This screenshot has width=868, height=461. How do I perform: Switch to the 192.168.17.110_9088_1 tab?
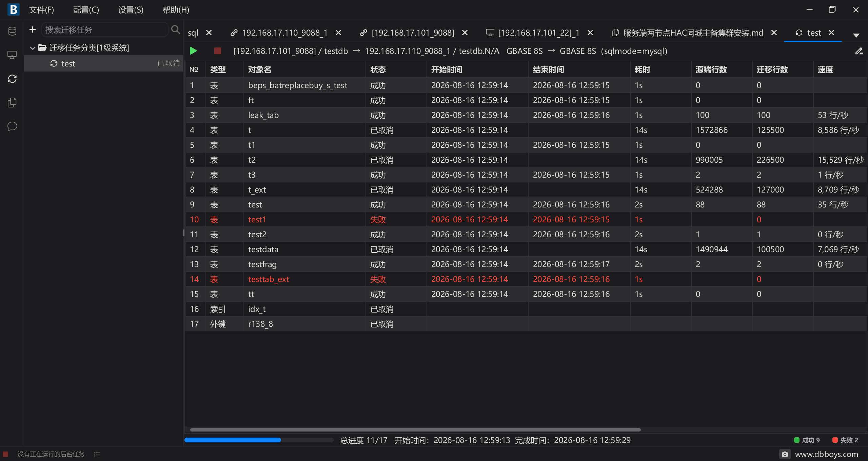pos(284,33)
